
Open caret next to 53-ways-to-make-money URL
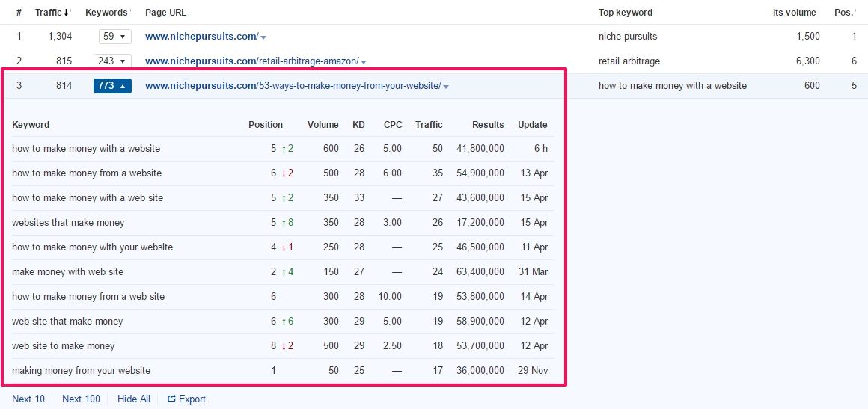(446, 86)
